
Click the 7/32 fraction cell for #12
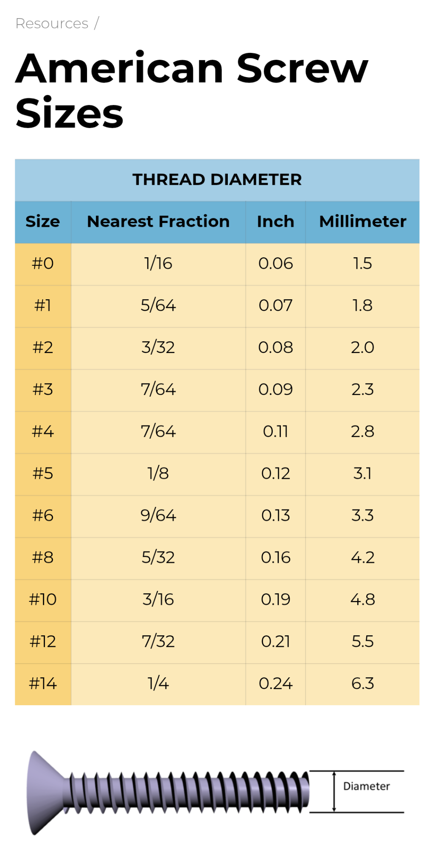coord(158,641)
